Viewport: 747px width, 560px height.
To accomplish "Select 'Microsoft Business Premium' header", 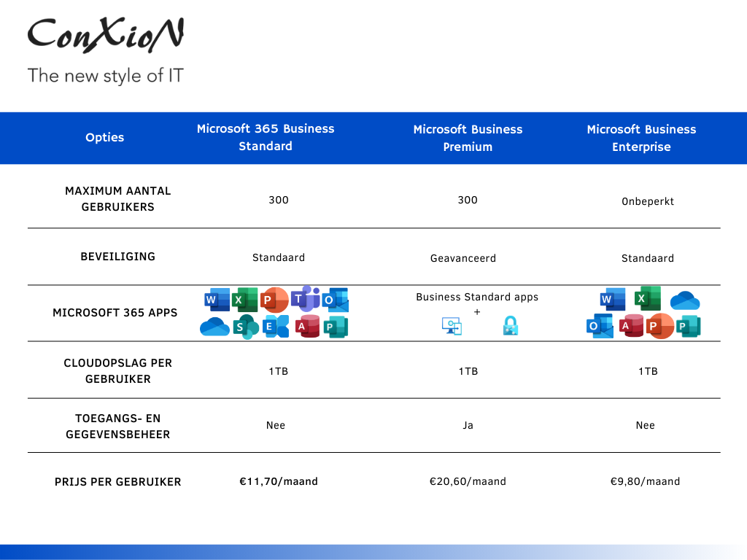I will [x=468, y=138].
